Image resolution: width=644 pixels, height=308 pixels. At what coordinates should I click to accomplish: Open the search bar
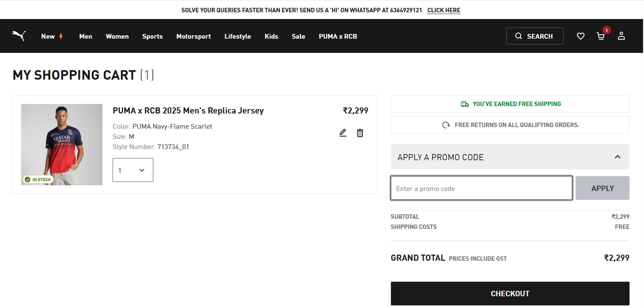(x=535, y=36)
